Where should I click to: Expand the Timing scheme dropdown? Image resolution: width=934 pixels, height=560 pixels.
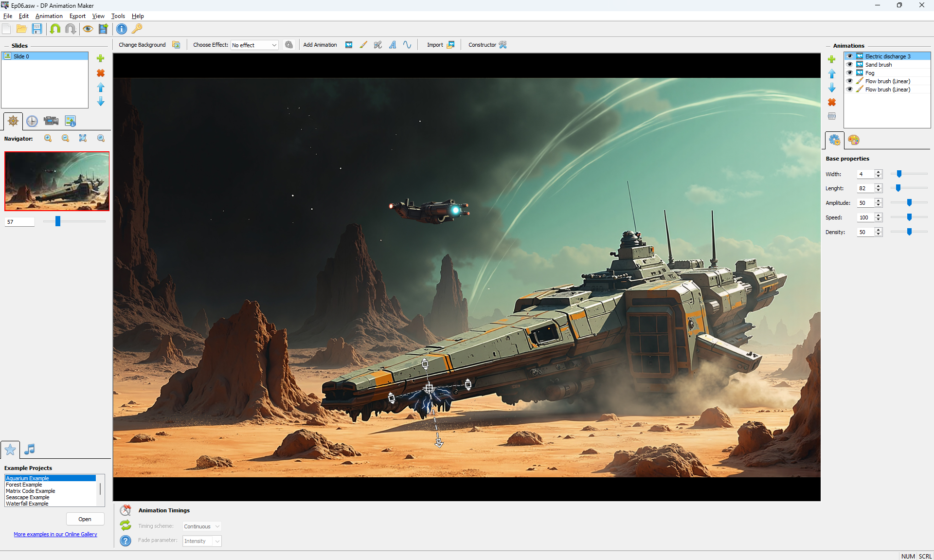(x=202, y=526)
